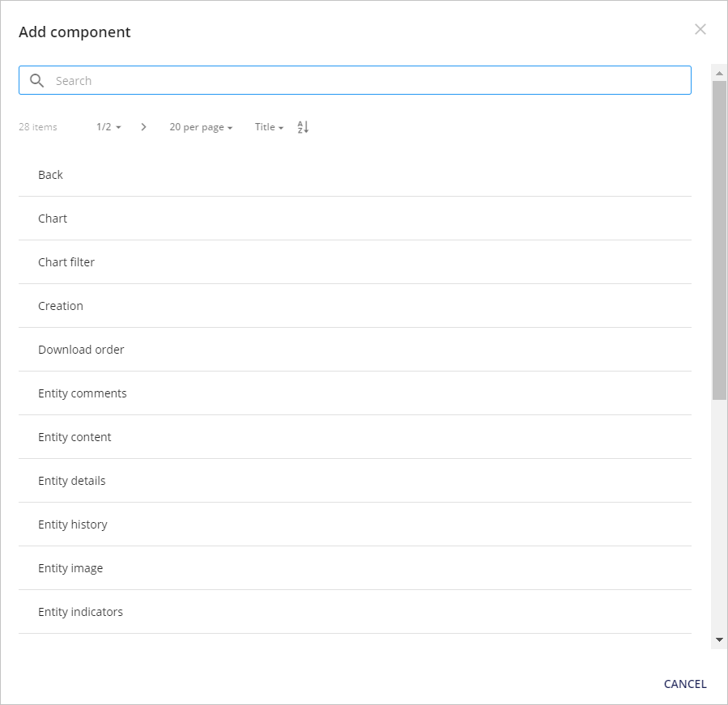Click the scrollbar down arrow
The width and height of the screenshot is (728, 705).
pos(719,639)
